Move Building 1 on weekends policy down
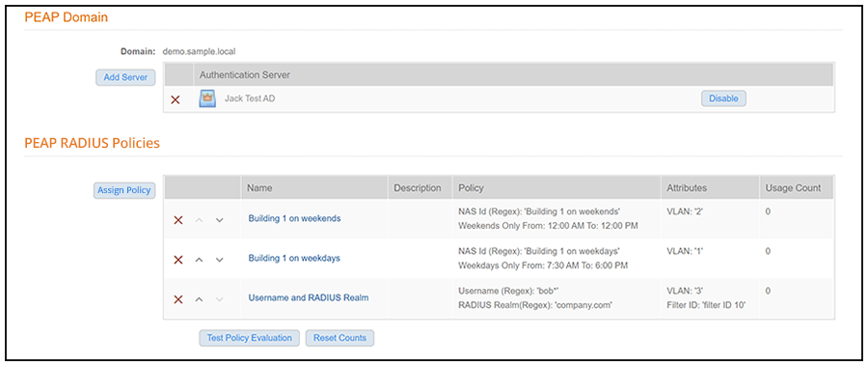 [x=219, y=220]
